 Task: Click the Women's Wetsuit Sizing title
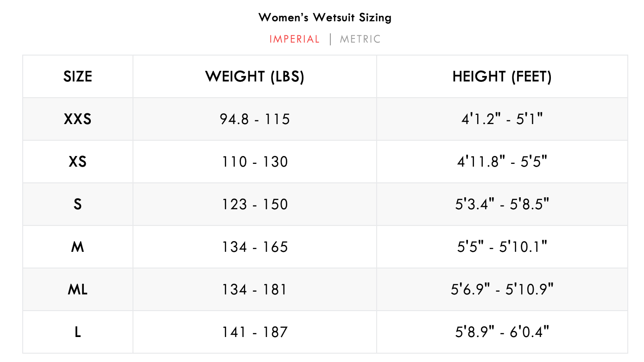[325, 18]
